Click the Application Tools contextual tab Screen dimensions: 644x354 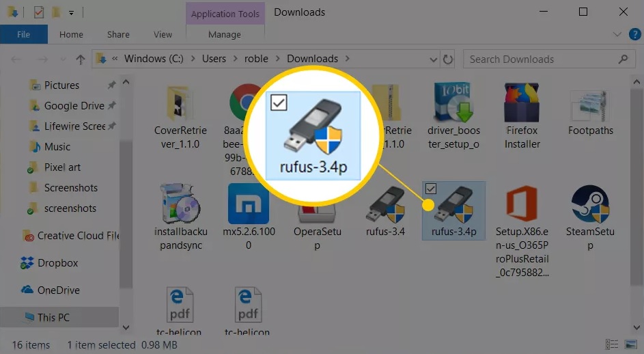pos(225,14)
